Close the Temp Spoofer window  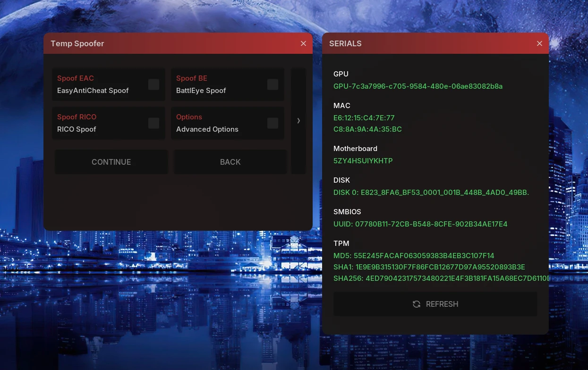click(x=303, y=43)
